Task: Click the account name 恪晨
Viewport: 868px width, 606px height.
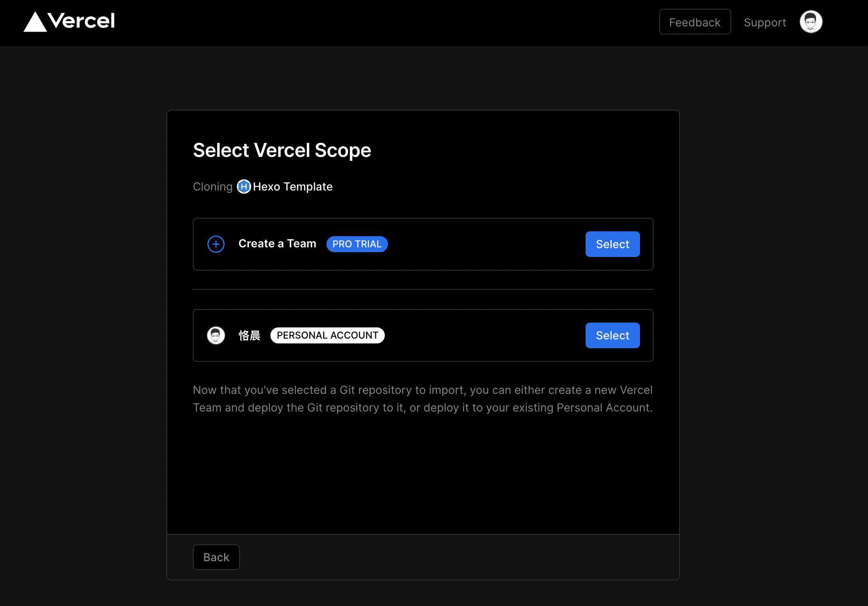Action: 250,335
